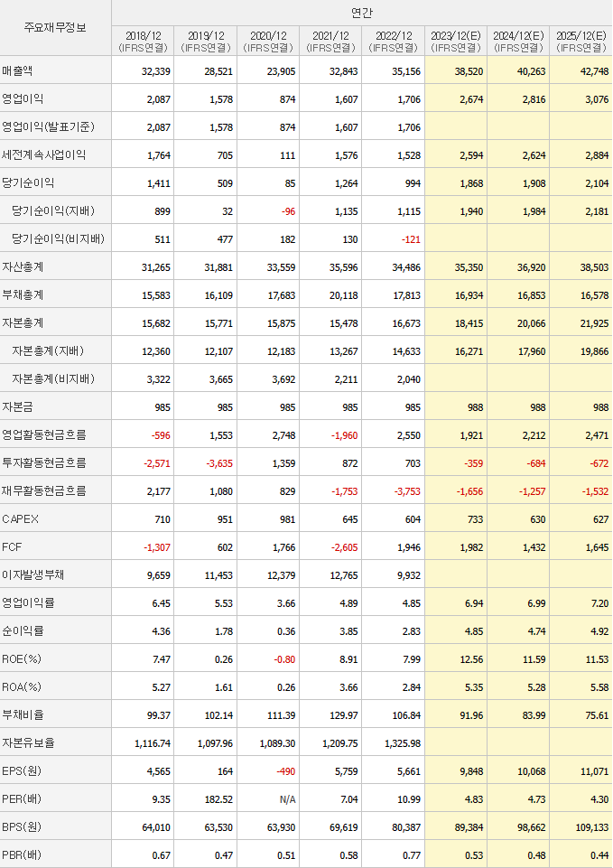Select the 자산총계 row label
Viewport: 613px width, 868px height.
[23, 266]
